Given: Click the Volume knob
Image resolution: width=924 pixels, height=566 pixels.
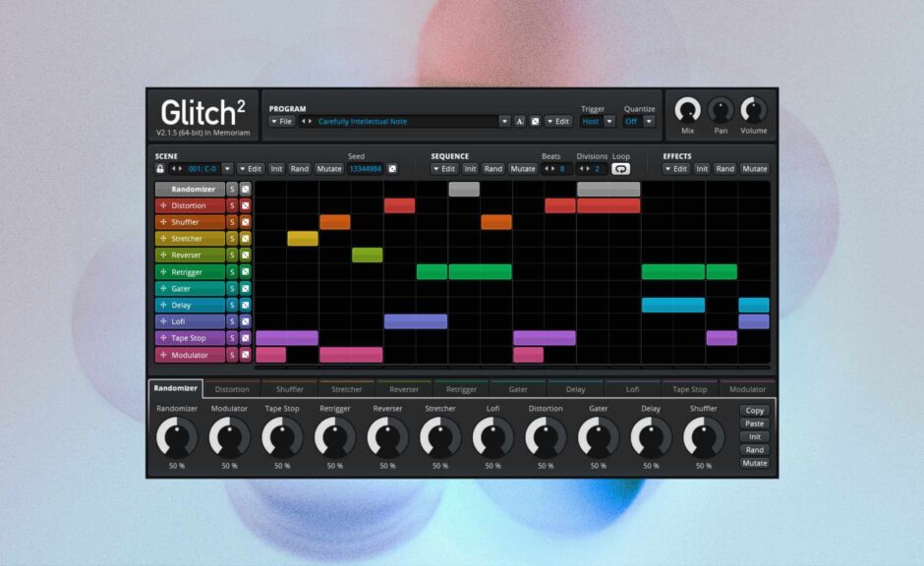Looking at the screenshot, I should coord(754,110).
